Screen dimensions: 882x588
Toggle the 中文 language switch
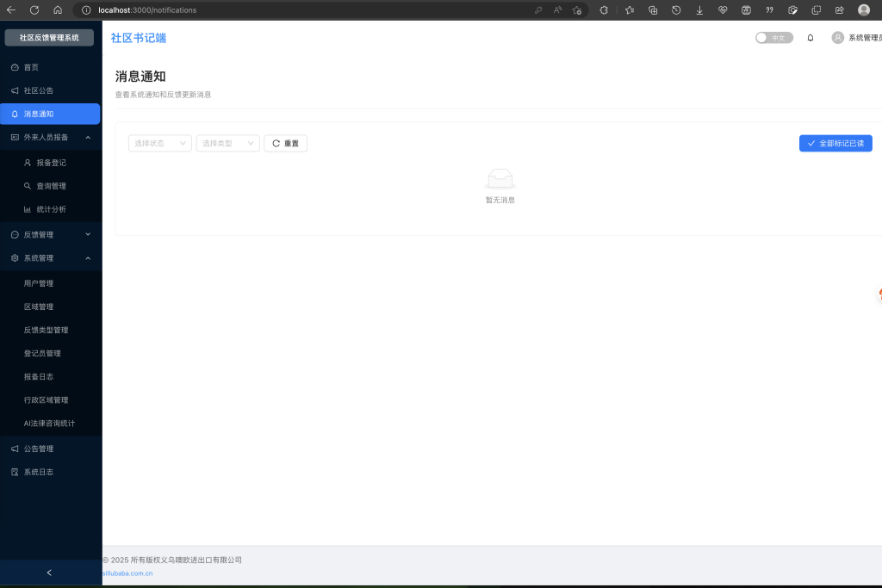point(773,38)
